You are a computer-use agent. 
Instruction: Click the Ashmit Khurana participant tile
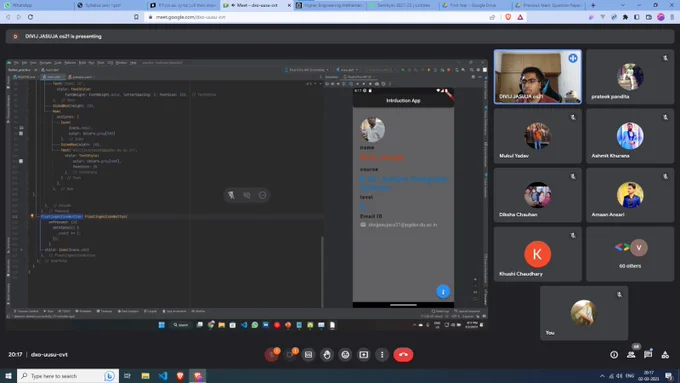(630, 136)
